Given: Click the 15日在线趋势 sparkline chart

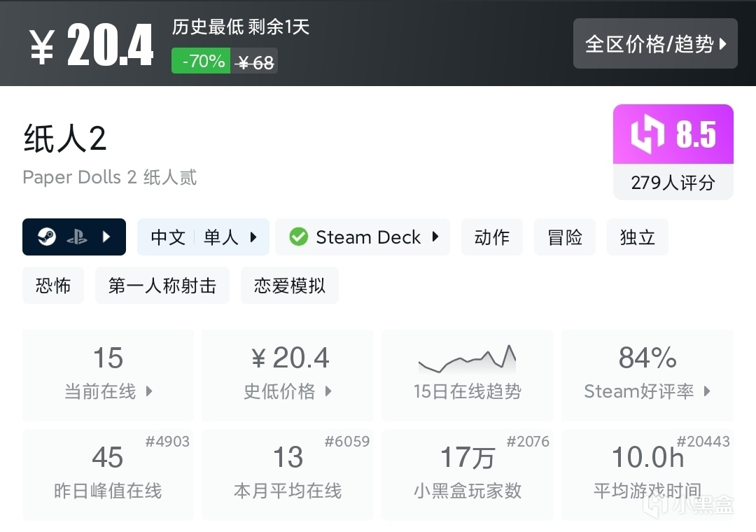Looking at the screenshot, I should coord(467,360).
